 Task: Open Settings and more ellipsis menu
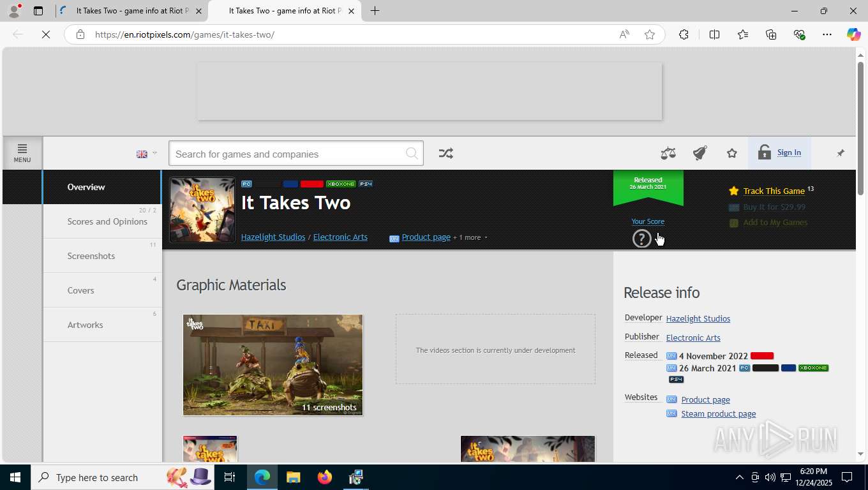tap(827, 34)
